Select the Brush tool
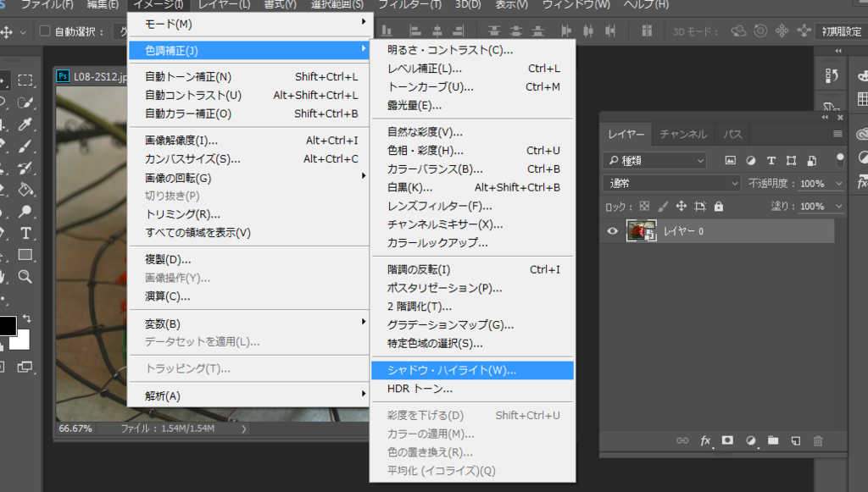Screen dimensions: 868x492 pyautogui.click(x=25, y=146)
